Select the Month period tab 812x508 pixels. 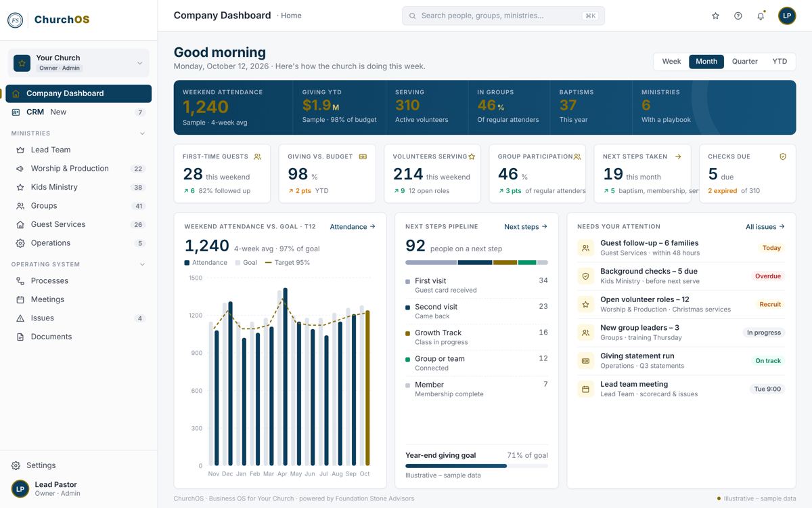706,62
